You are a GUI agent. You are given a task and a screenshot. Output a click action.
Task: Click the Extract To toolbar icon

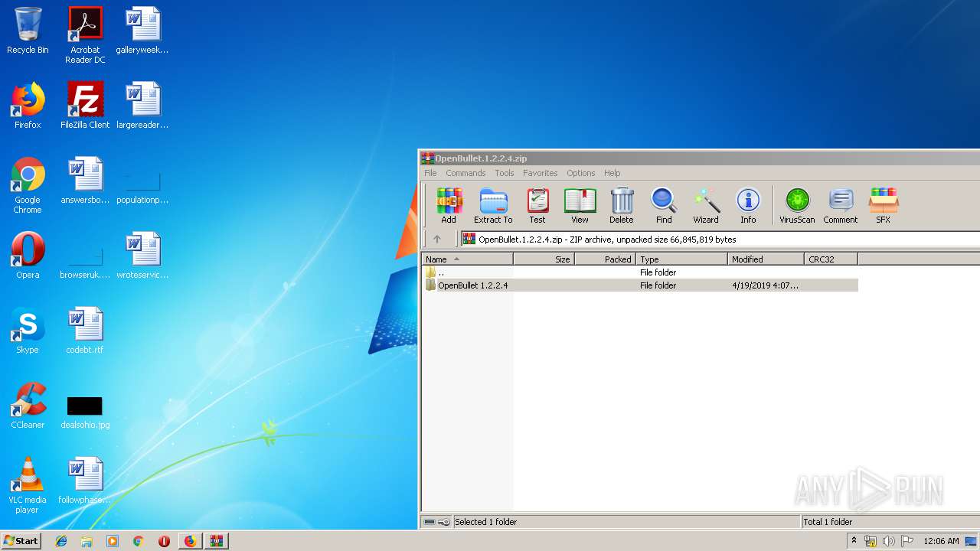[493, 206]
